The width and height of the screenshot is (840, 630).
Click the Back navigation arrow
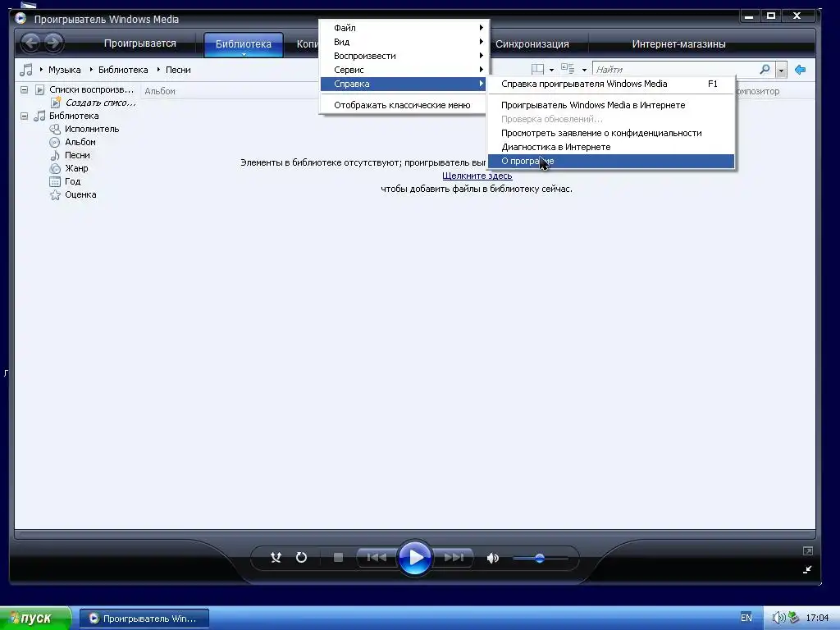[x=31, y=43]
